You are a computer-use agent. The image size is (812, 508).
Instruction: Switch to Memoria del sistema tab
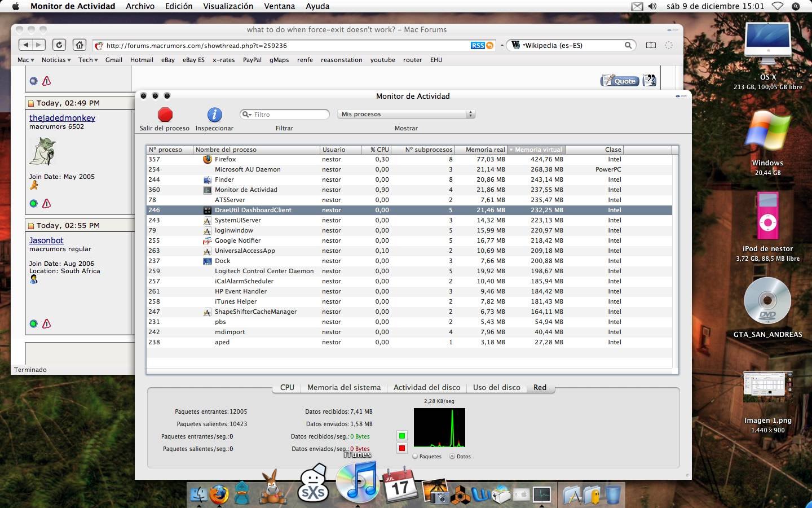(344, 387)
